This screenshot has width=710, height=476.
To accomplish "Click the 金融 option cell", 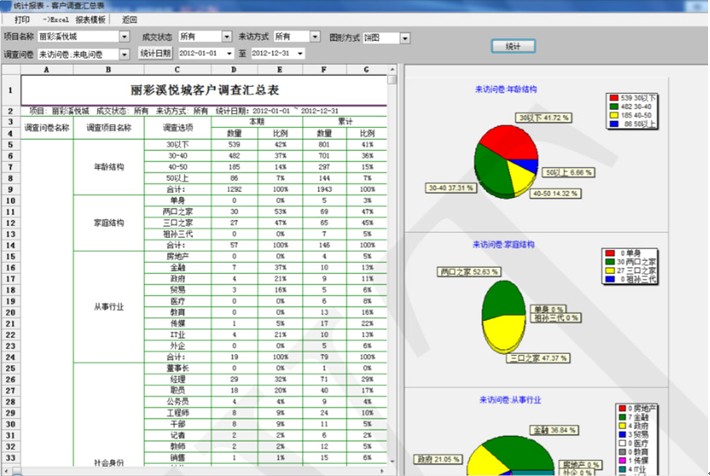I will [178, 267].
